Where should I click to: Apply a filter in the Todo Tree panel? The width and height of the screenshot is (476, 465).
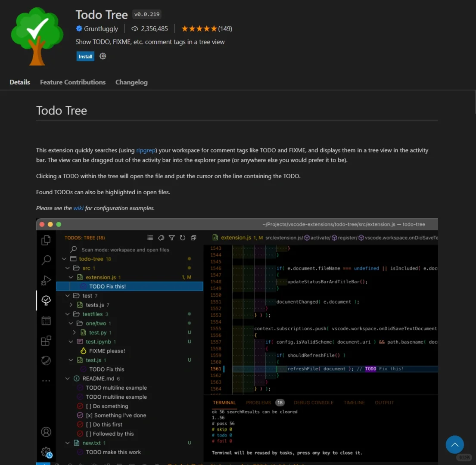tap(171, 237)
